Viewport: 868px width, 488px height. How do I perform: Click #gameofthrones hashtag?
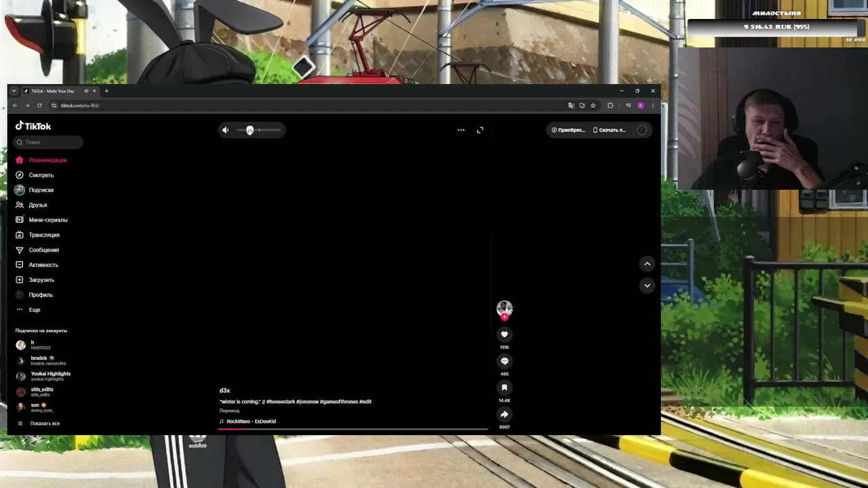(x=339, y=402)
